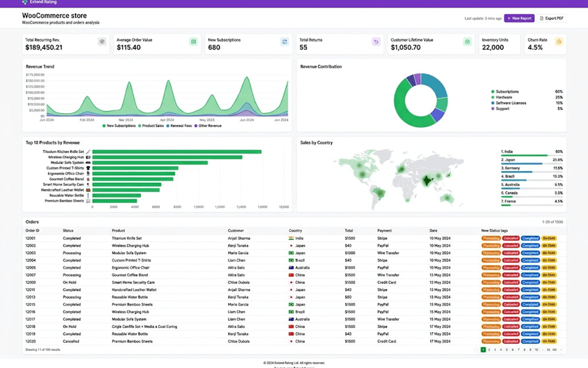Open orders page 10
This screenshot has width=588, height=368.
[x=537, y=350]
